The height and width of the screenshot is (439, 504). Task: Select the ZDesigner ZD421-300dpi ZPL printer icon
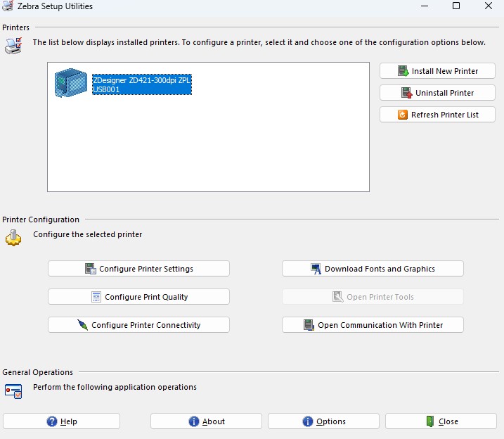pyautogui.click(x=71, y=82)
